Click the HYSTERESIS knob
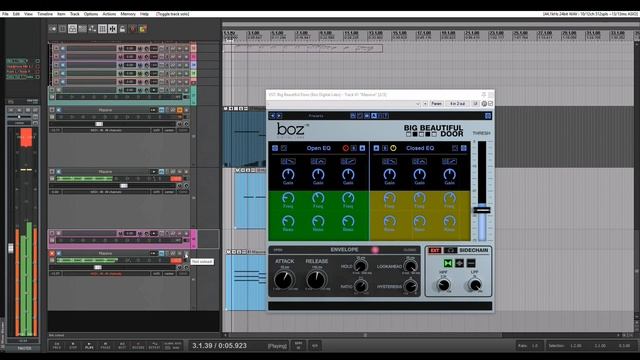The height and width of the screenshot is (360, 640). click(x=410, y=286)
